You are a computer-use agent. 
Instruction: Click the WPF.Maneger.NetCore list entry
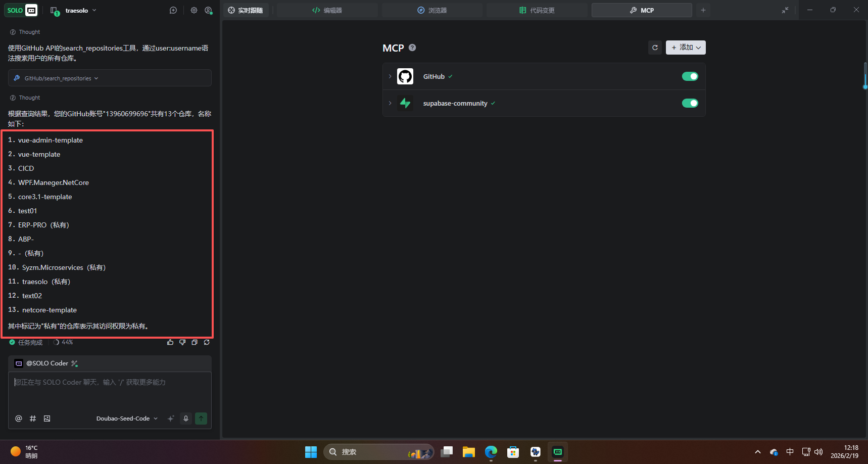point(54,182)
